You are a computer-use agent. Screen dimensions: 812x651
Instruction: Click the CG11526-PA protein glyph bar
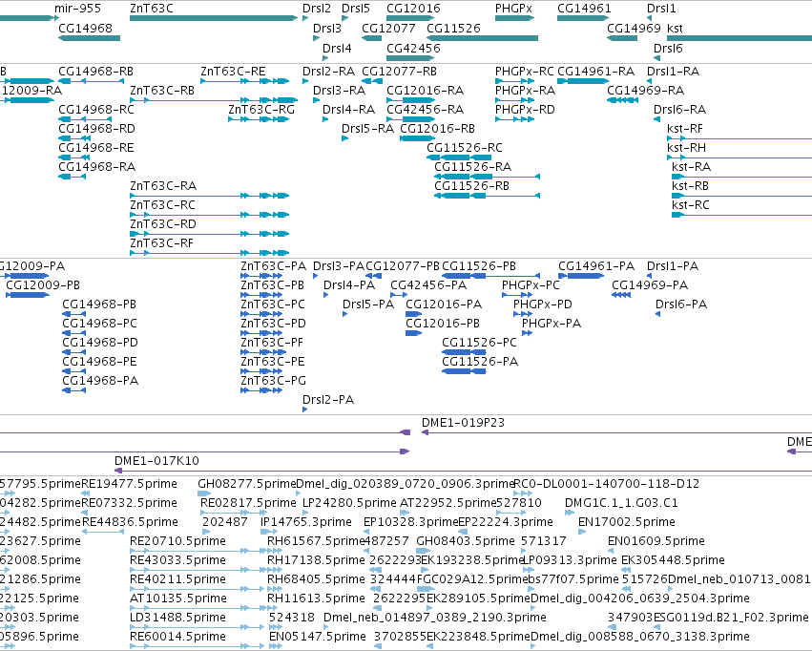coord(464,371)
